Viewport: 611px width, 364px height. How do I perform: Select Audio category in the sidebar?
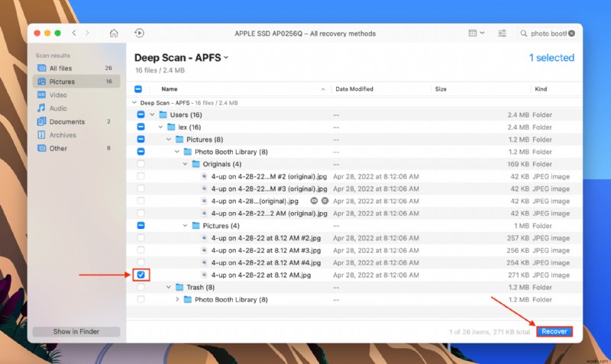coord(76,108)
